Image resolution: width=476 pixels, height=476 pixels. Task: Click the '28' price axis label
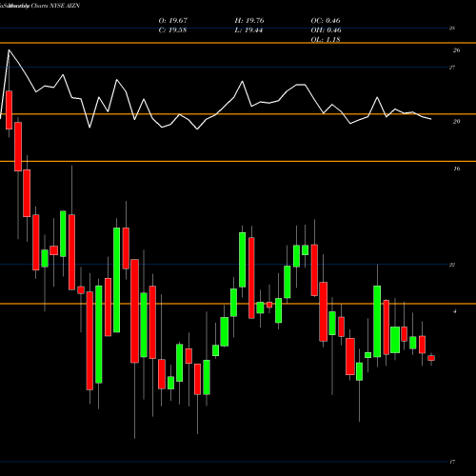452,28
